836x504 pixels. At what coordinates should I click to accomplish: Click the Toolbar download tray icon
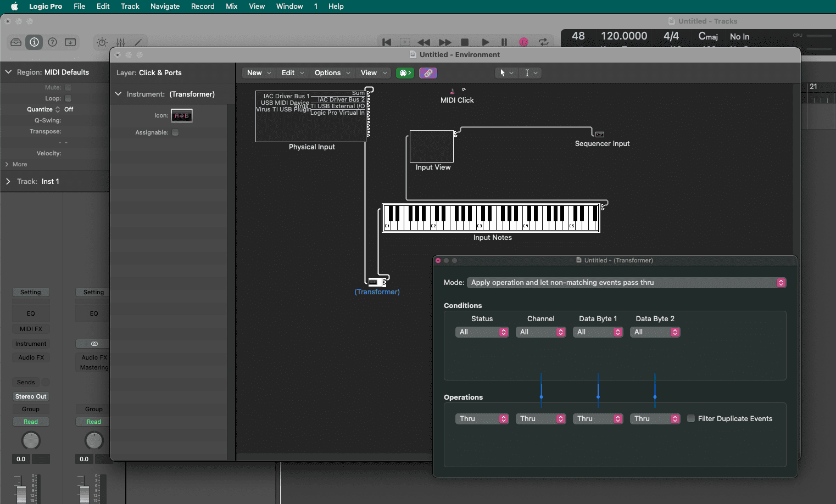coord(70,42)
